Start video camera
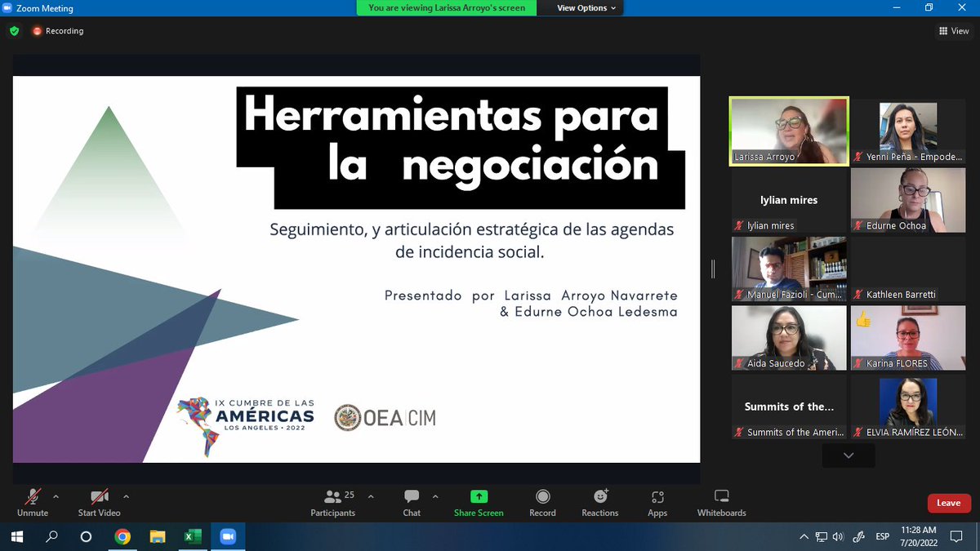 (99, 502)
